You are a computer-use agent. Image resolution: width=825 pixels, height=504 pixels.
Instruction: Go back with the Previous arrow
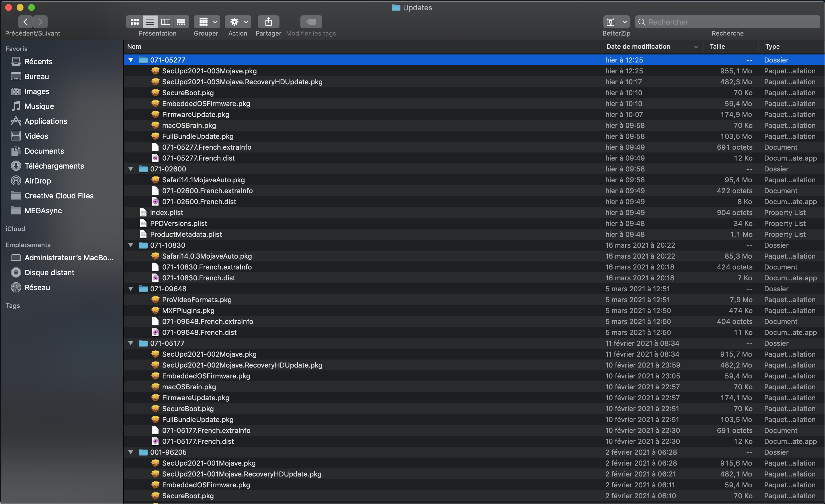26,22
